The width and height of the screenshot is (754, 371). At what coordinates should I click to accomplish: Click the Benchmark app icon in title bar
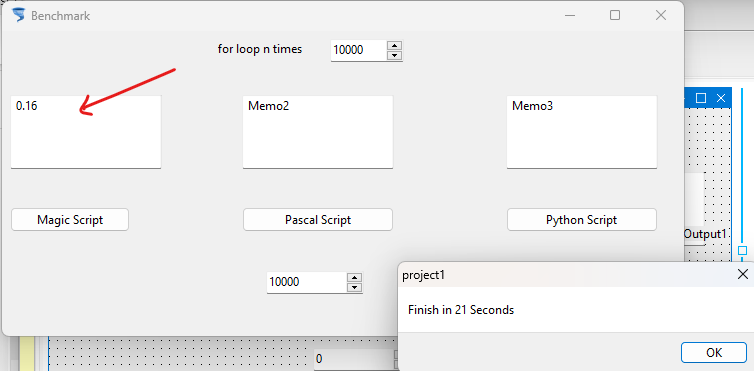click(x=18, y=15)
